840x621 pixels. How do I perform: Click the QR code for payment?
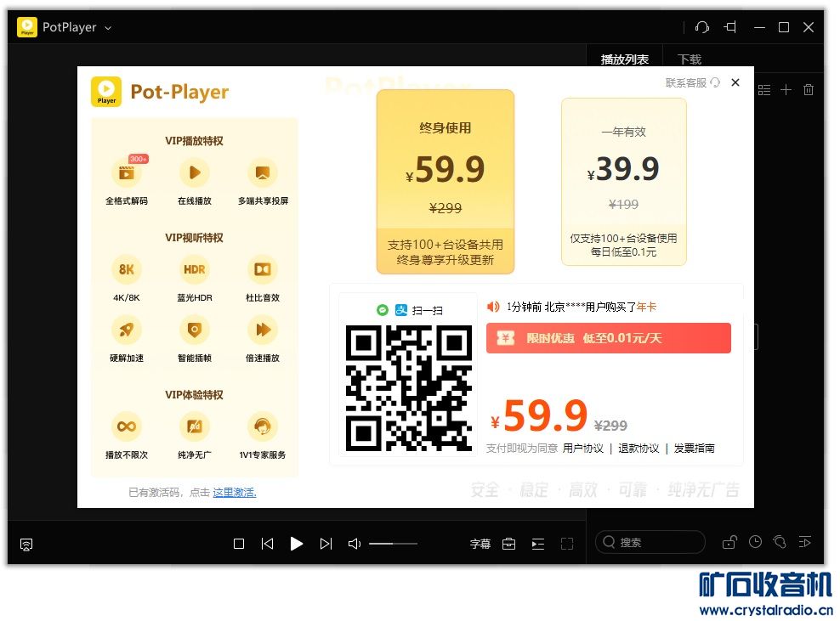pos(409,387)
